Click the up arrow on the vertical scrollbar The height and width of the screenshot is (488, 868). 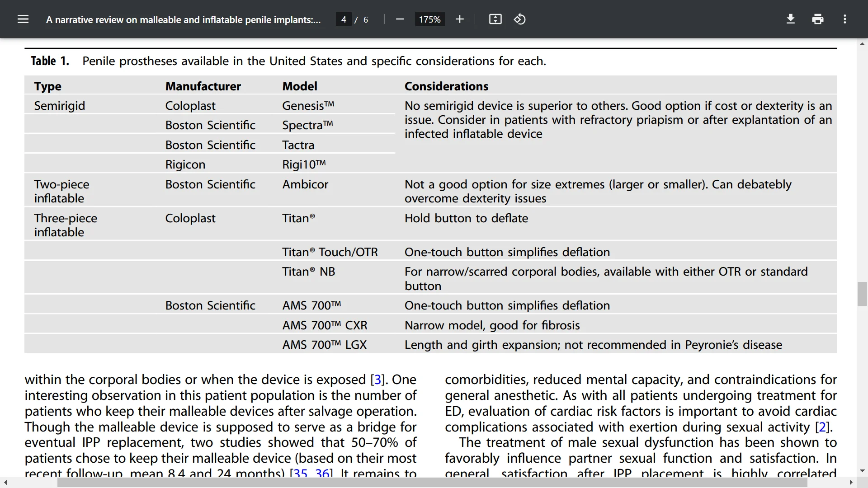coord(862,44)
